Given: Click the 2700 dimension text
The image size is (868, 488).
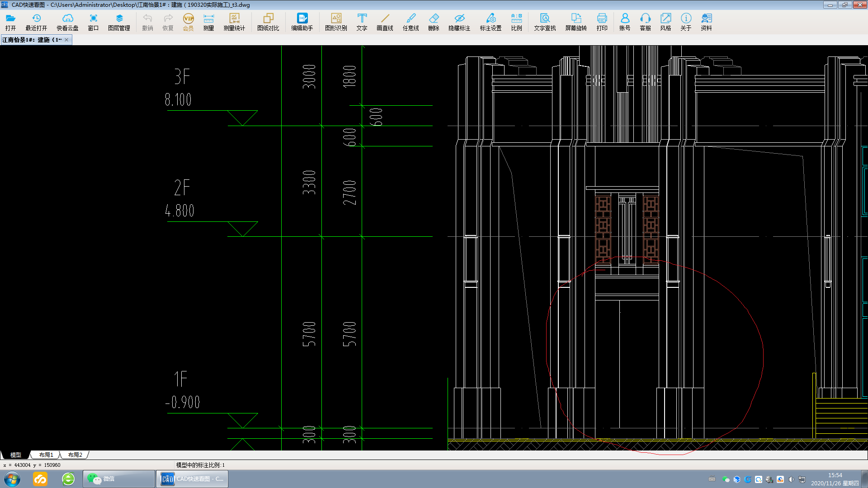Looking at the screenshot, I should coord(349,192).
